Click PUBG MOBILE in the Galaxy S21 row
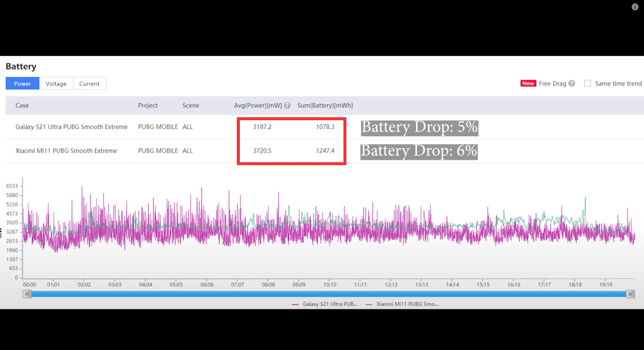 coord(158,127)
